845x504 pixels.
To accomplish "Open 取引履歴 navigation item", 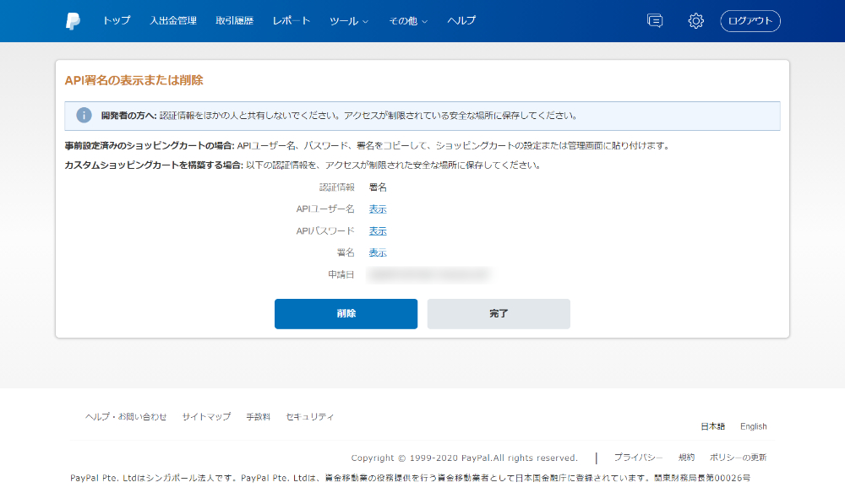I will (x=234, y=21).
